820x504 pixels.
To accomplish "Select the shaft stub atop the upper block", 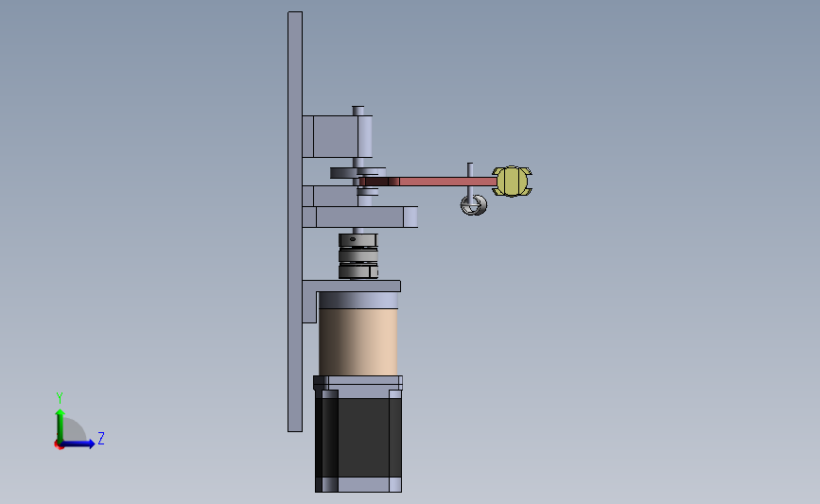I will [x=358, y=111].
